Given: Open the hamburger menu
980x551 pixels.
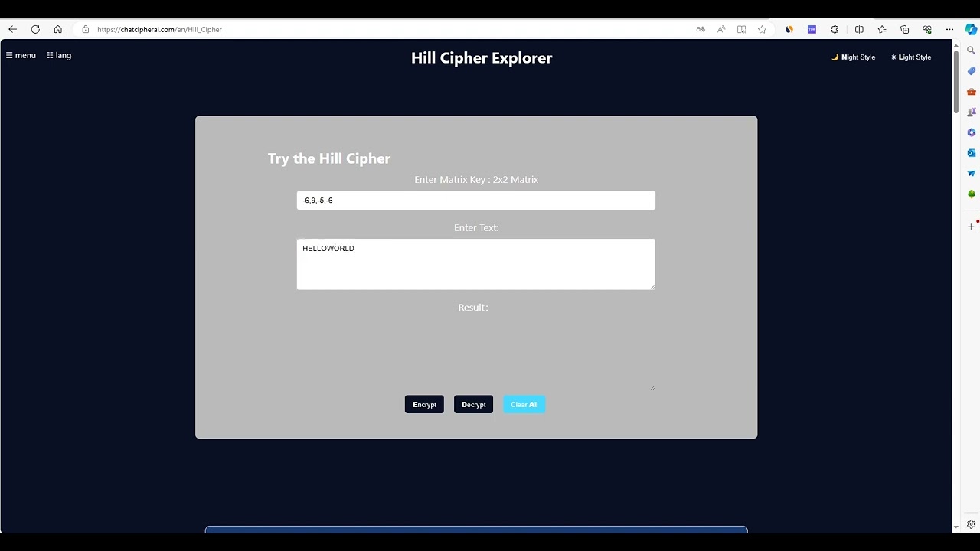Looking at the screenshot, I should pyautogui.click(x=21, y=55).
